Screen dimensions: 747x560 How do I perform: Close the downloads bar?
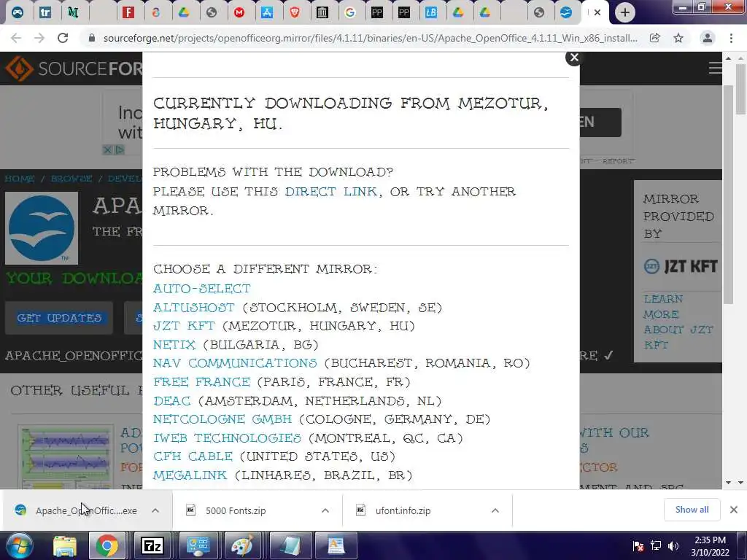click(734, 510)
